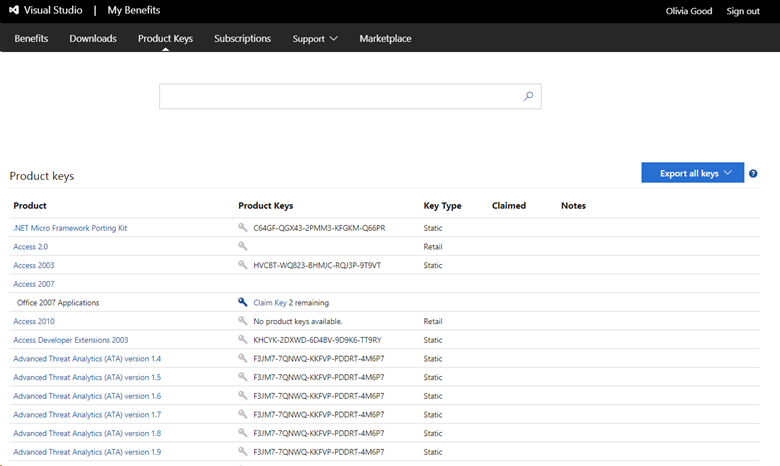Click the Product keys section heading
This screenshot has width=780, height=466.
point(42,176)
